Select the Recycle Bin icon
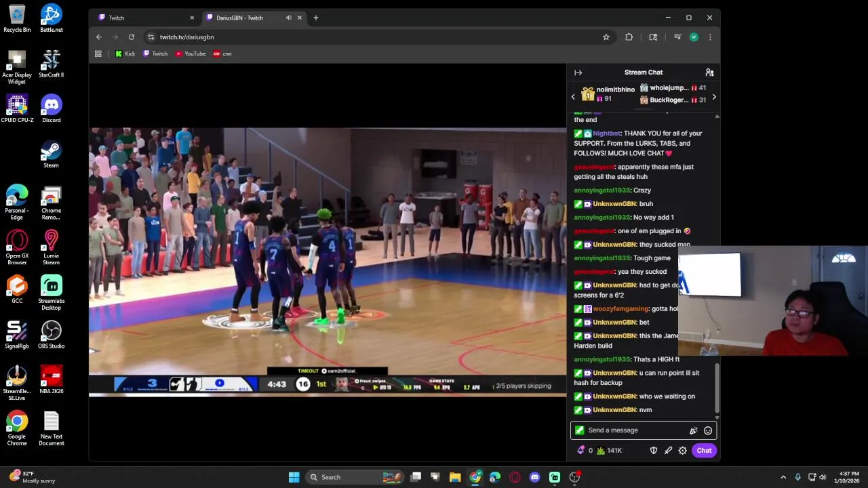 [x=17, y=19]
